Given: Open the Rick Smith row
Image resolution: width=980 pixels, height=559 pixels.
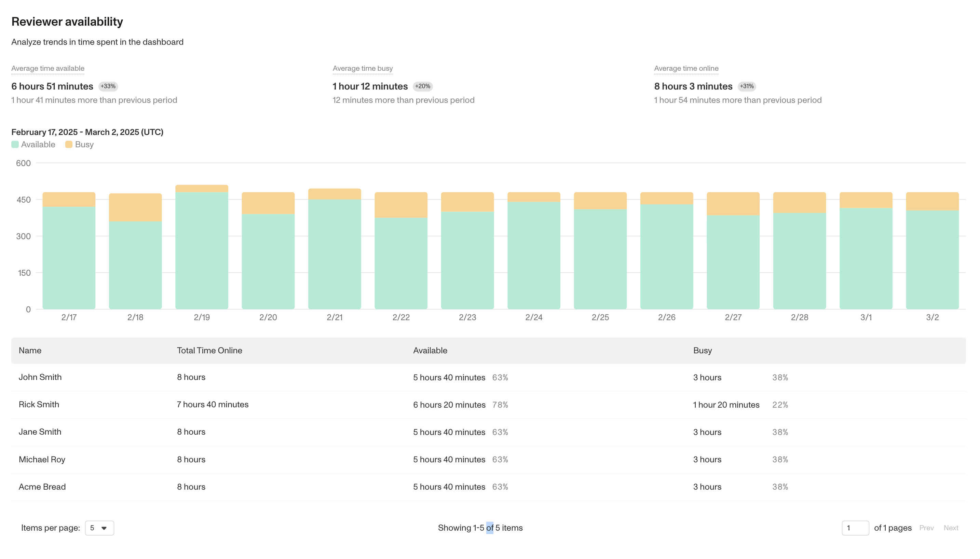Looking at the screenshot, I should click(x=39, y=404).
